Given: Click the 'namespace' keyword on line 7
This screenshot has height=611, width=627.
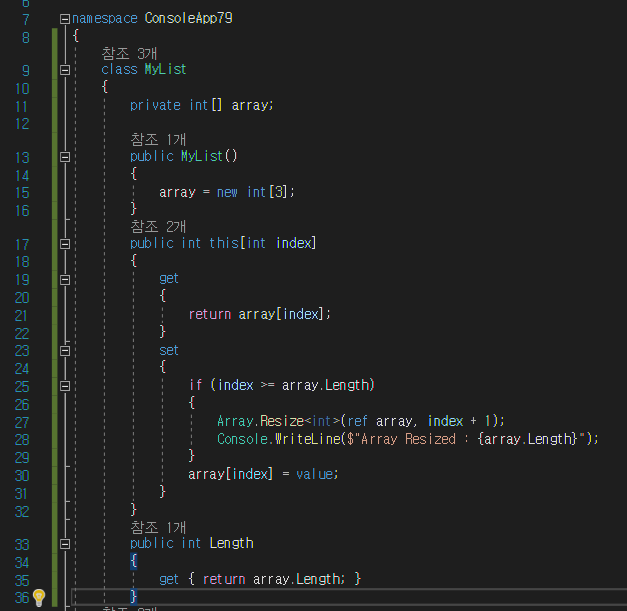Looking at the screenshot, I should (105, 18).
